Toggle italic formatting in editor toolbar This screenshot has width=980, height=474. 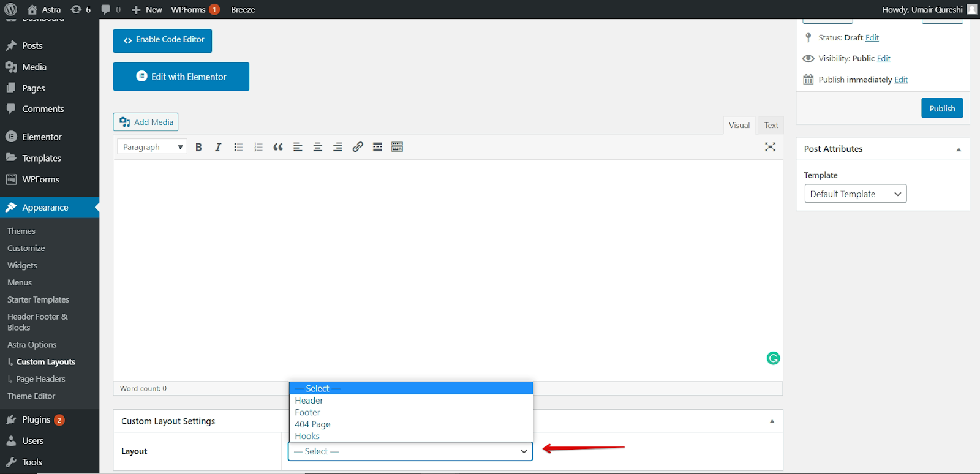tap(218, 147)
